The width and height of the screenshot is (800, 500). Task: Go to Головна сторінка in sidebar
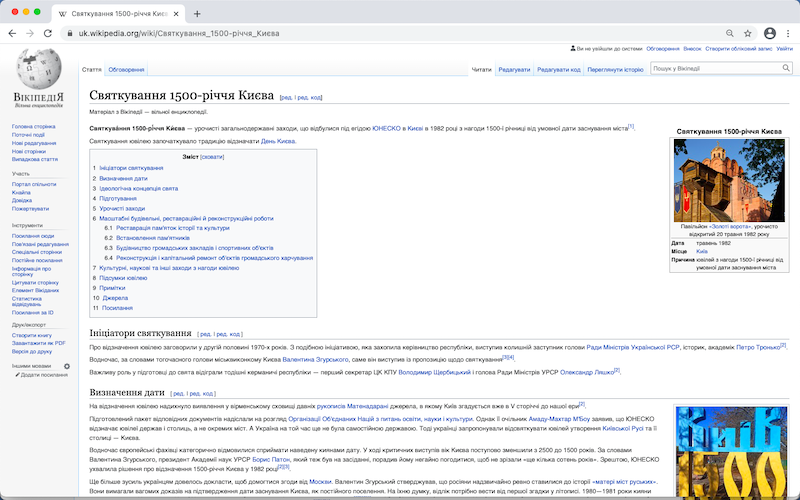click(x=34, y=126)
